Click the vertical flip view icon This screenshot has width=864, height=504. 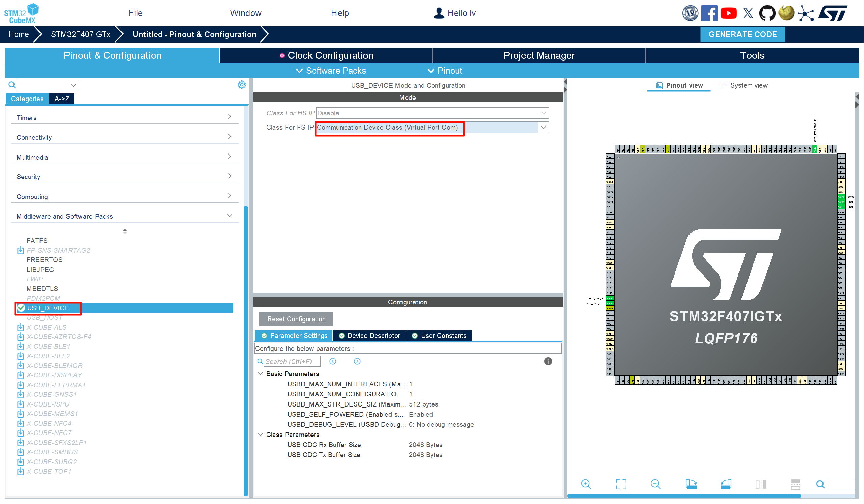(795, 484)
